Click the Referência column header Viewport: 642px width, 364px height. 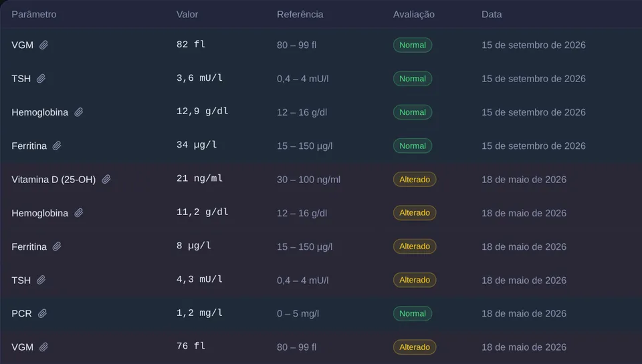pyautogui.click(x=300, y=14)
